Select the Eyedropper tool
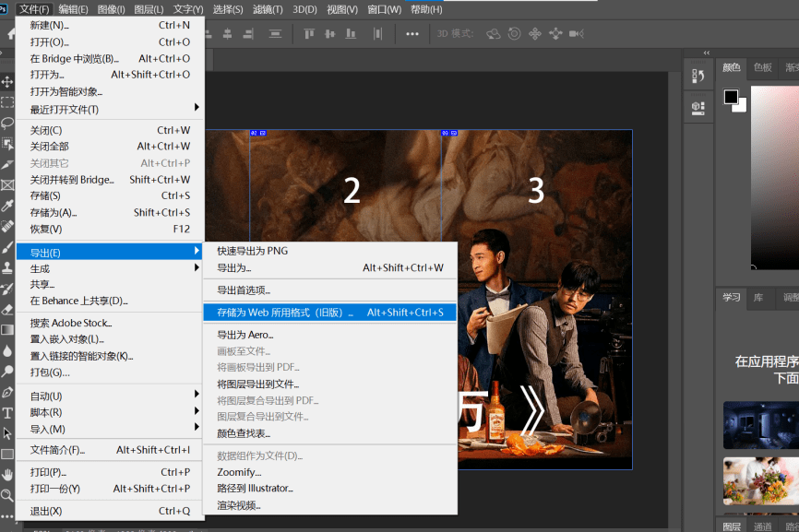 [7, 205]
